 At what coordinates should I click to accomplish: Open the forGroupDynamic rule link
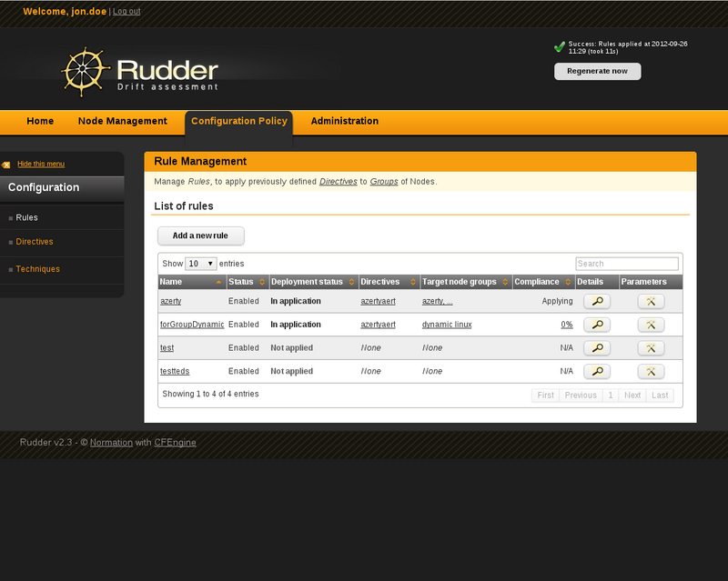coord(192,325)
